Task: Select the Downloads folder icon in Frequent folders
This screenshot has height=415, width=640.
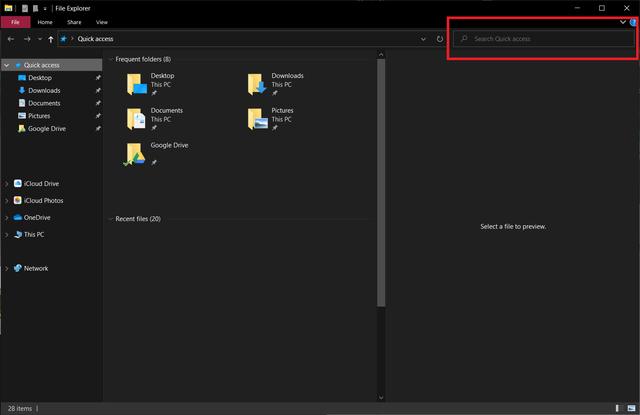Action: [257, 84]
